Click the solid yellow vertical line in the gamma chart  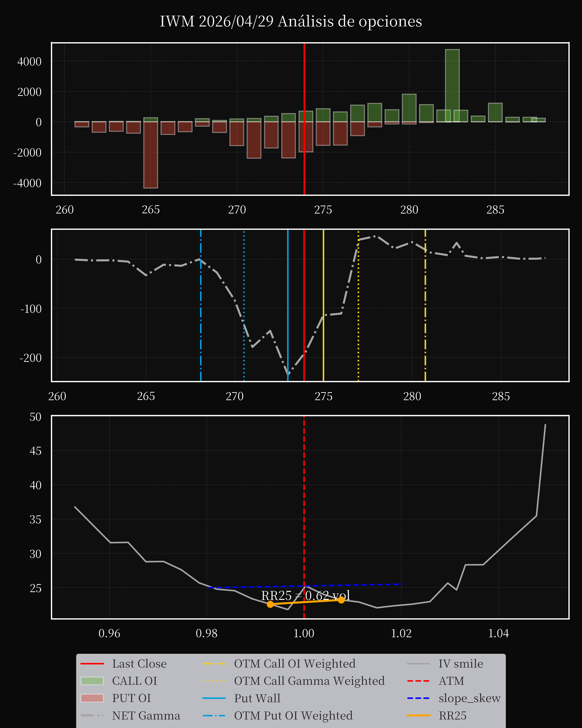pos(323,305)
